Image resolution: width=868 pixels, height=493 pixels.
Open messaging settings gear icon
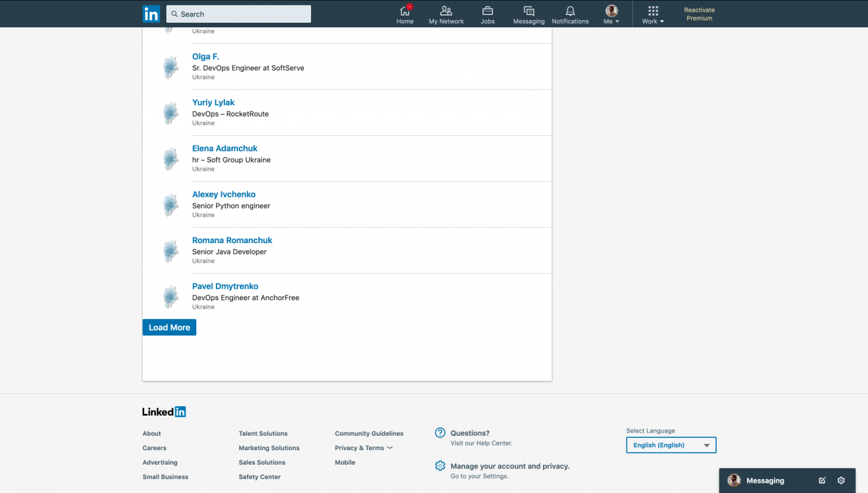click(841, 480)
